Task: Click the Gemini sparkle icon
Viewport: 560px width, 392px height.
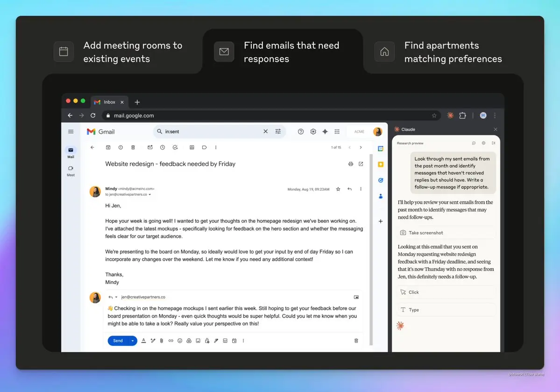Action: tap(325, 131)
